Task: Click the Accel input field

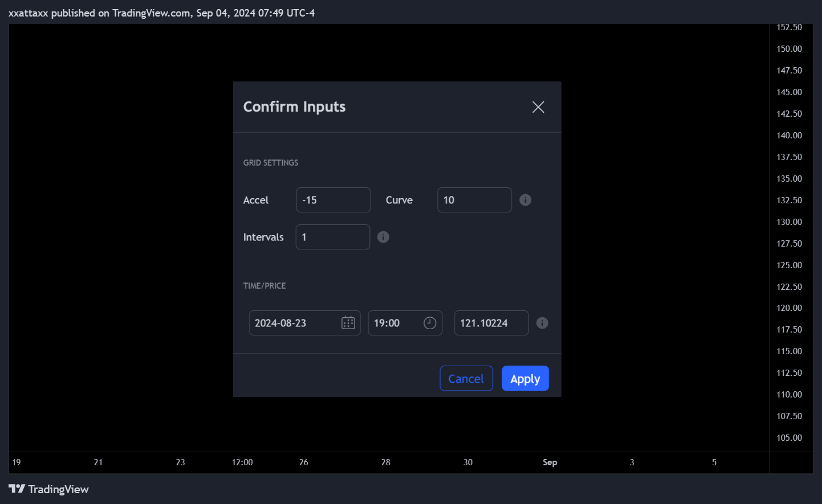Action: 333,200
